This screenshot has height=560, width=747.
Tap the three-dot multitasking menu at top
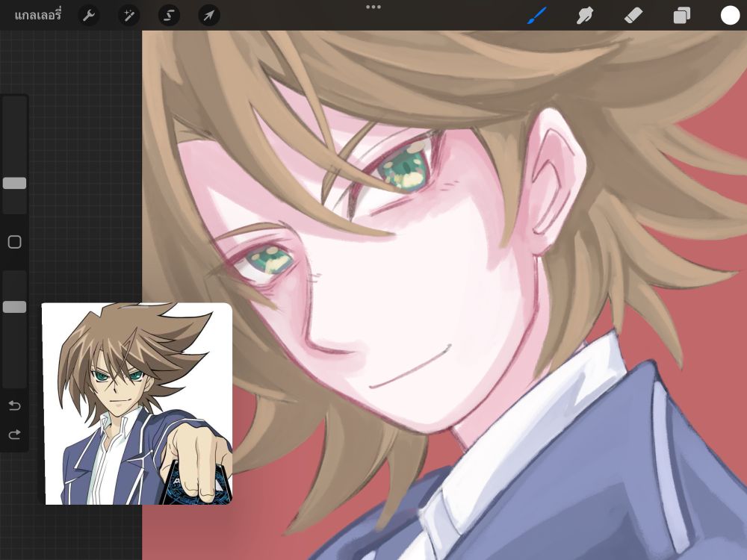point(373,7)
